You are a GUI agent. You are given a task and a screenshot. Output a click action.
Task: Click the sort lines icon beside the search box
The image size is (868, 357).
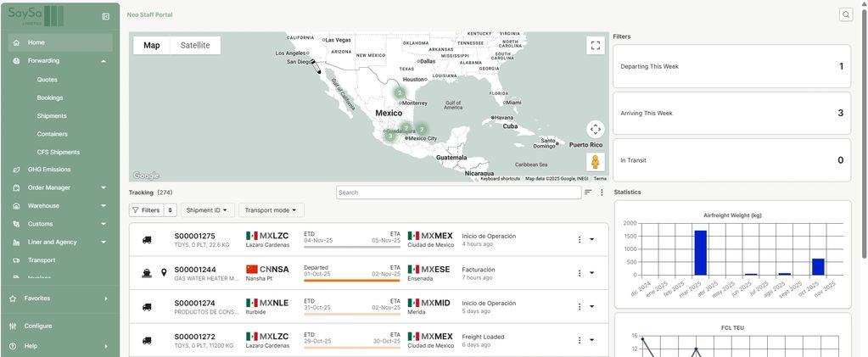tap(588, 192)
